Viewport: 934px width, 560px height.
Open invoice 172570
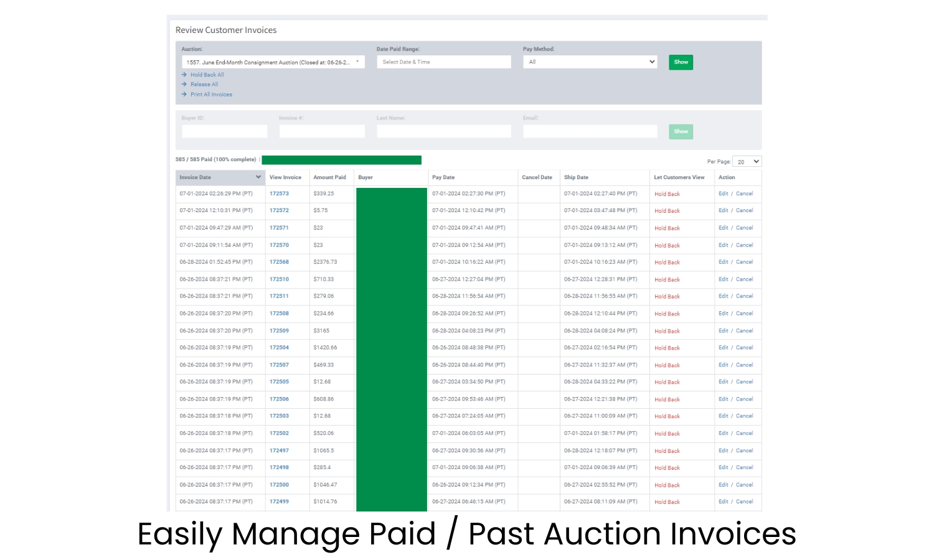pos(279,245)
